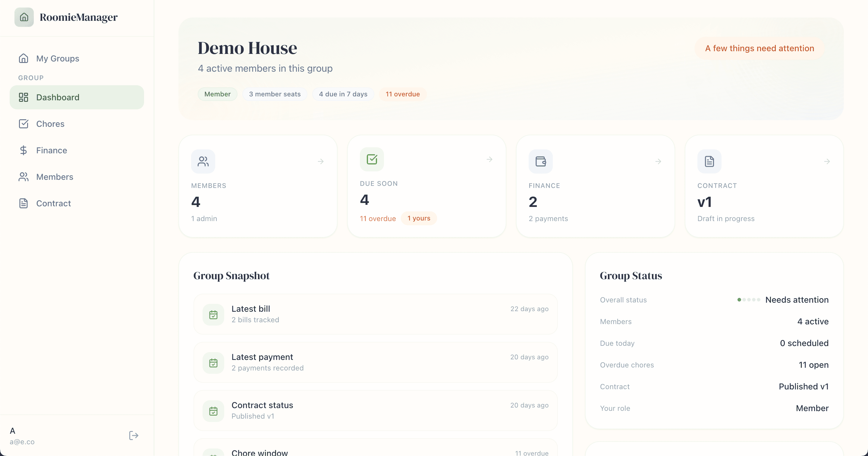868x456 pixels.
Task: Open the Chore window snapshot row
Action: (x=375, y=448)
